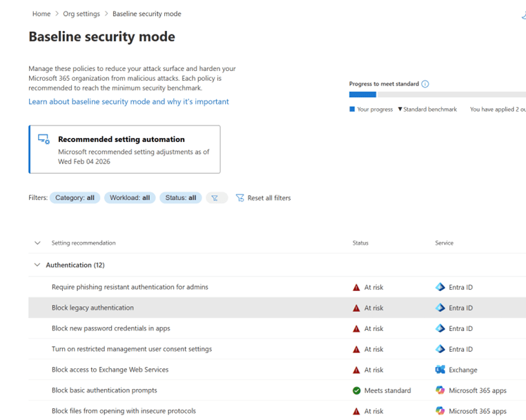Click Reset all filters
Screen dimensions: 526x420
[x=269, y=198]
